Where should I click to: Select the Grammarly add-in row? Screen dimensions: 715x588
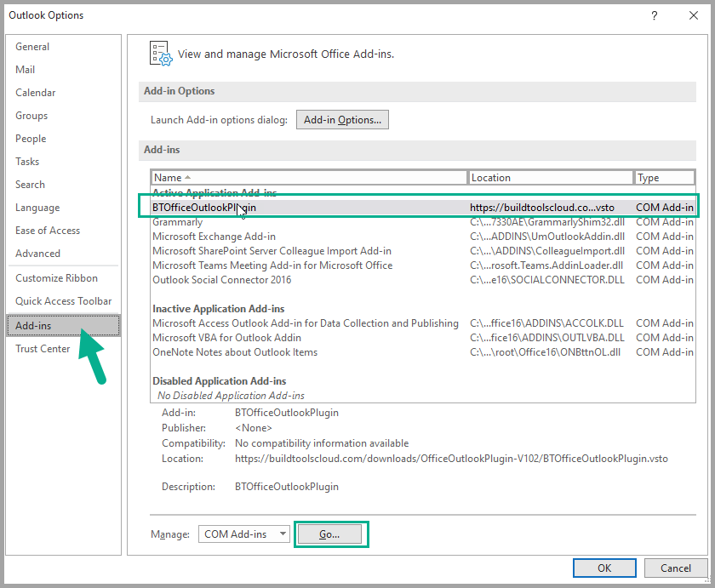178,222
